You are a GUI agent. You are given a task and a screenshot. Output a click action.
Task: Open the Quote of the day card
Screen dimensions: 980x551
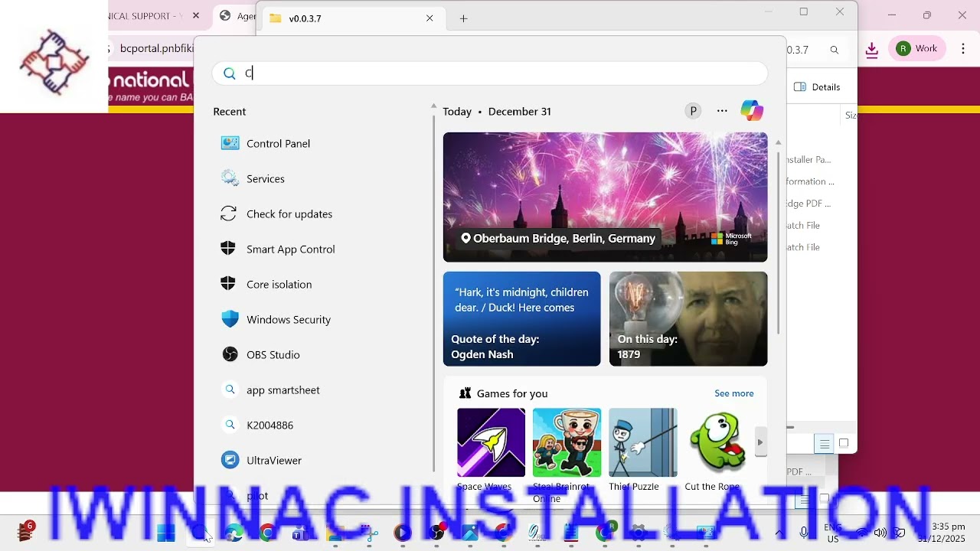[522, 318]
